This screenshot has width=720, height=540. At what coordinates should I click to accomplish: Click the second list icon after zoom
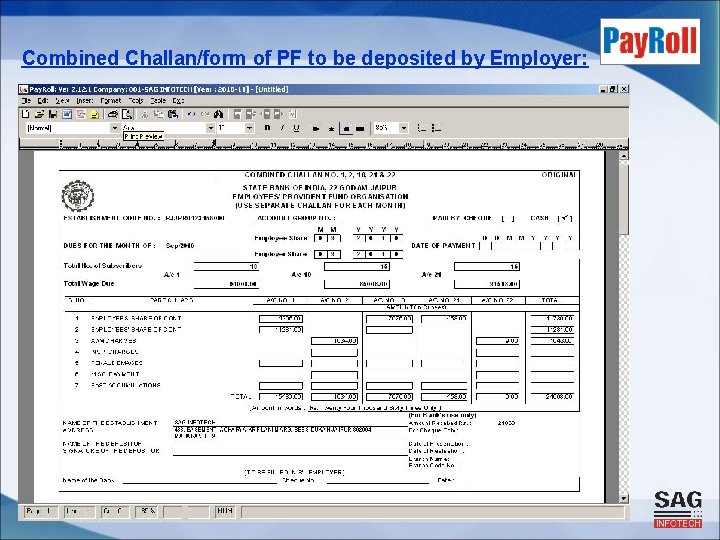click(436, 129)
